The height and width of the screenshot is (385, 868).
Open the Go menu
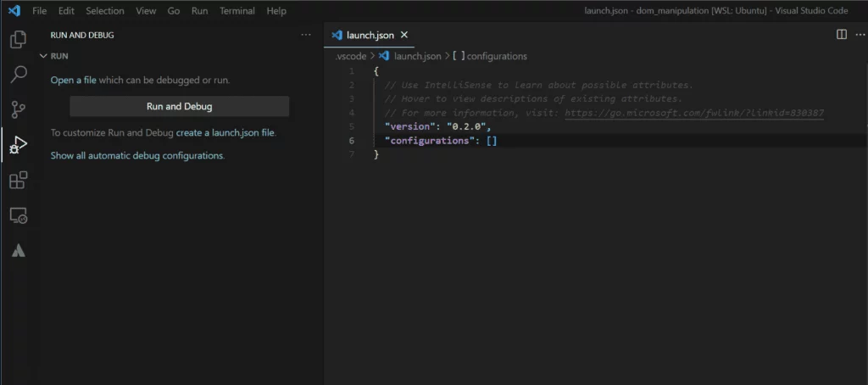[174, 10]
